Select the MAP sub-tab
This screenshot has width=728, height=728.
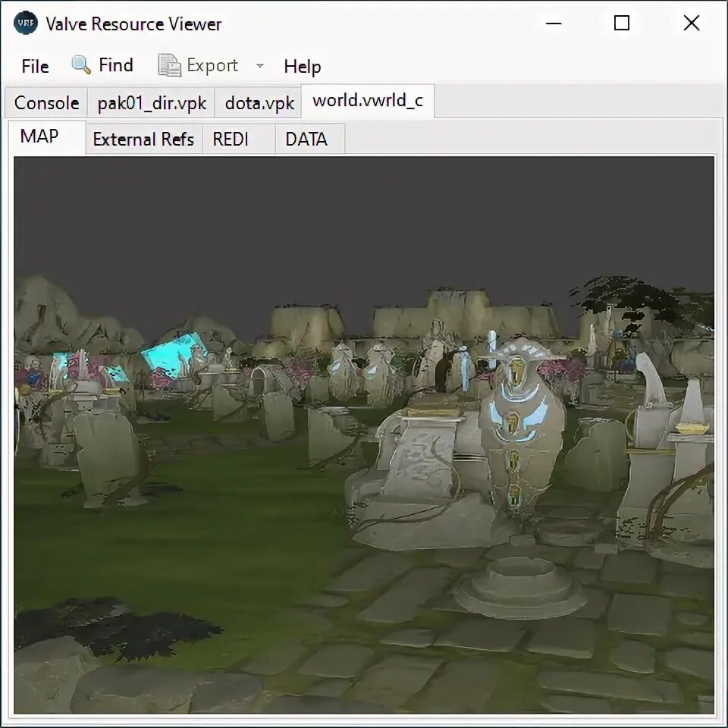(47, 136)
